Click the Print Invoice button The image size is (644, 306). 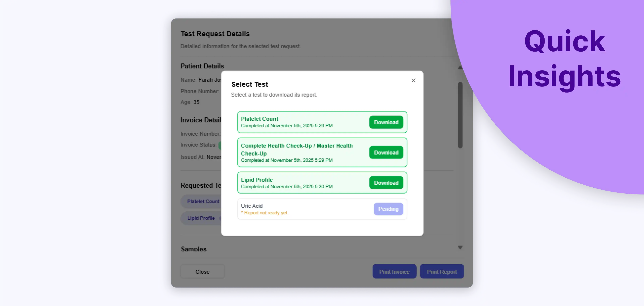point(394,272)
